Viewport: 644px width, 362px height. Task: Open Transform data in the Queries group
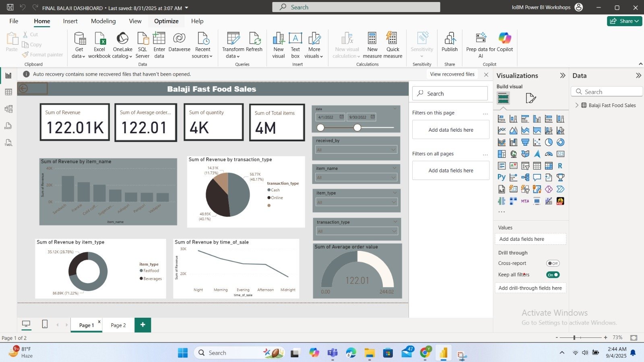click(x=233, y=39)
